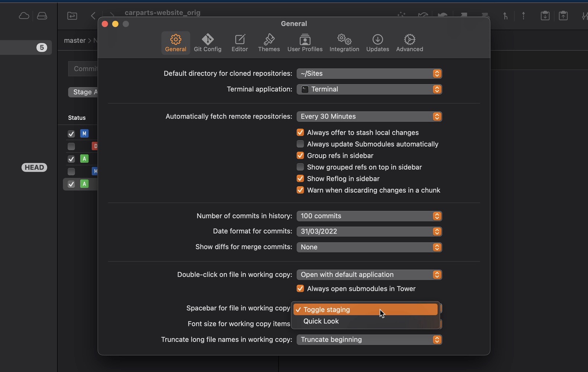Choose Quick Look from the popup menu
This screenshot has width=588, height=372.
[321, 321]
